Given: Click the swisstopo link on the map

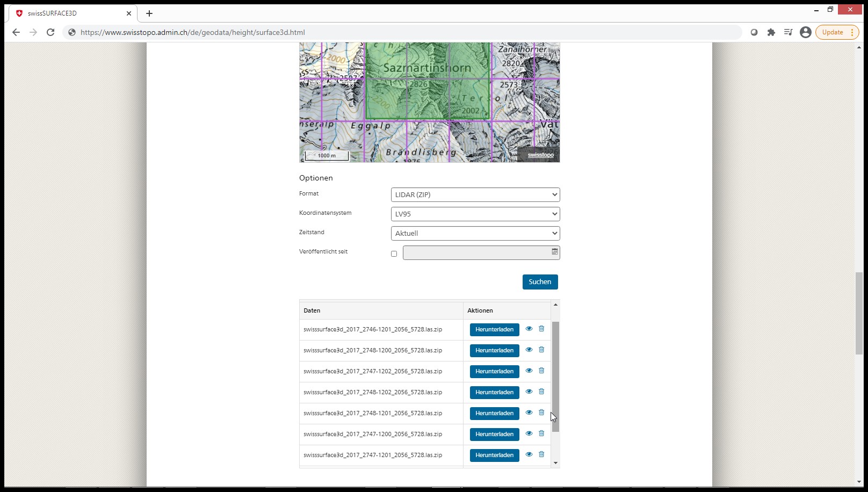Looking at the screenshot, I should tap(540, 155).
